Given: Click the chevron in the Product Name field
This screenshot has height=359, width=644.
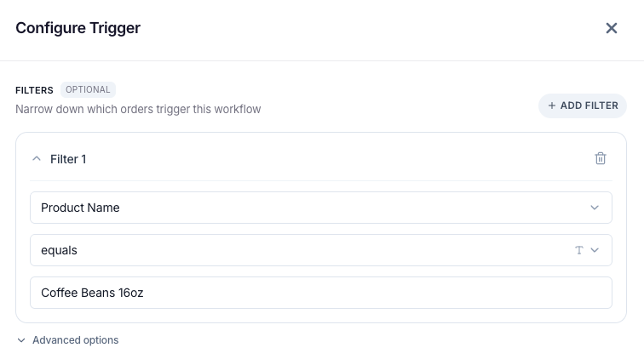Looking at the screenshot, I should [x=595, y=208].
